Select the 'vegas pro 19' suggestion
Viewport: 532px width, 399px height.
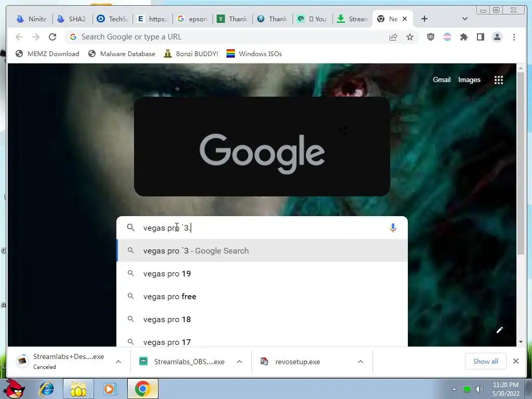(x=262, y=273)
